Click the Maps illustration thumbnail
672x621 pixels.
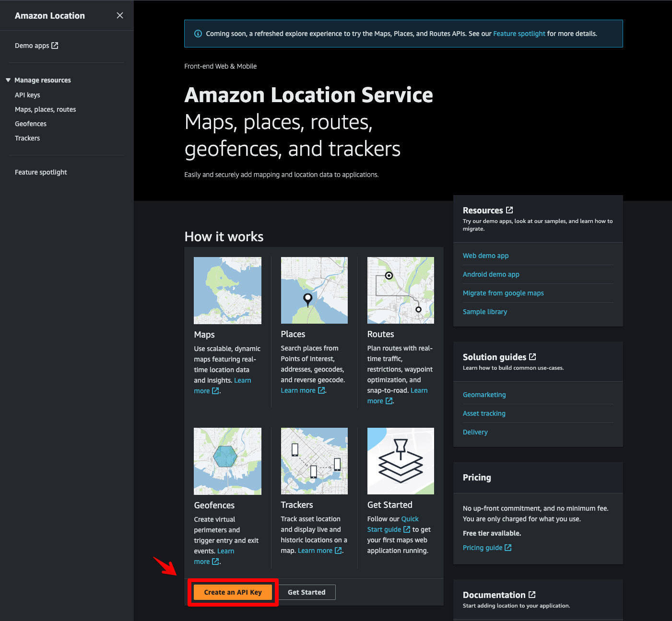pos(227,291)
